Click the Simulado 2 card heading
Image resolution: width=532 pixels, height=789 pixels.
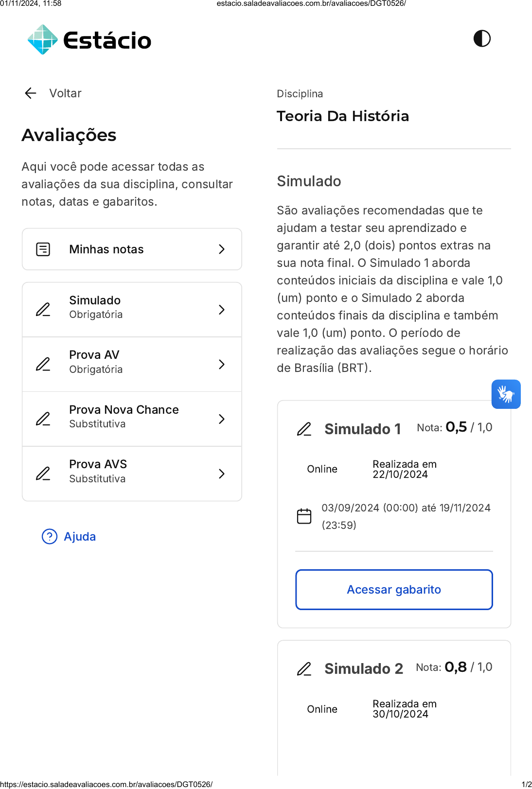click(364, 668)
